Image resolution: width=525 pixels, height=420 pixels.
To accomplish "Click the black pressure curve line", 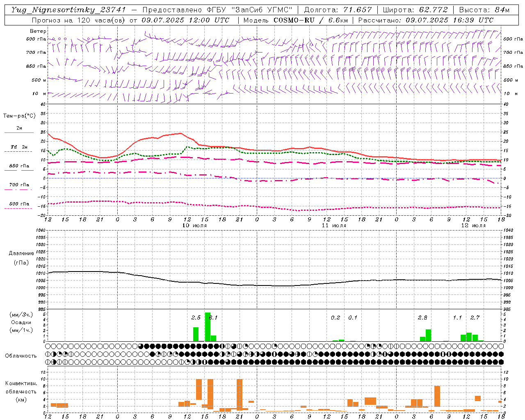I will [x=275, y=285].
